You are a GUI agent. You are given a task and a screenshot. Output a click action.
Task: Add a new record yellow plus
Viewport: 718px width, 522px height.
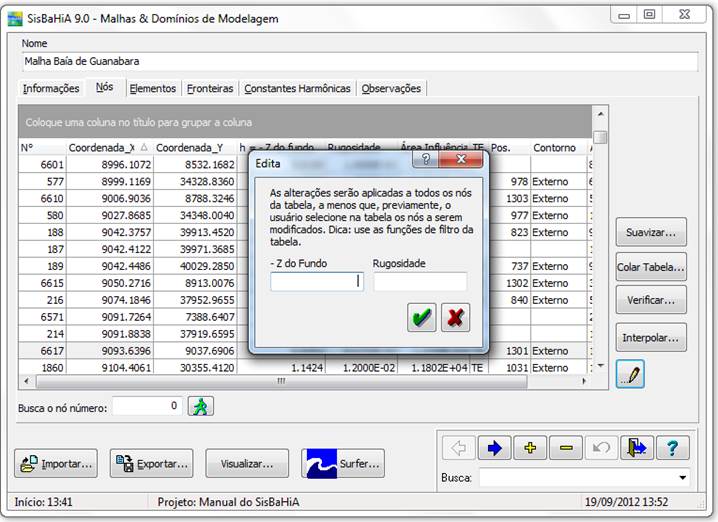pos(530,447)
